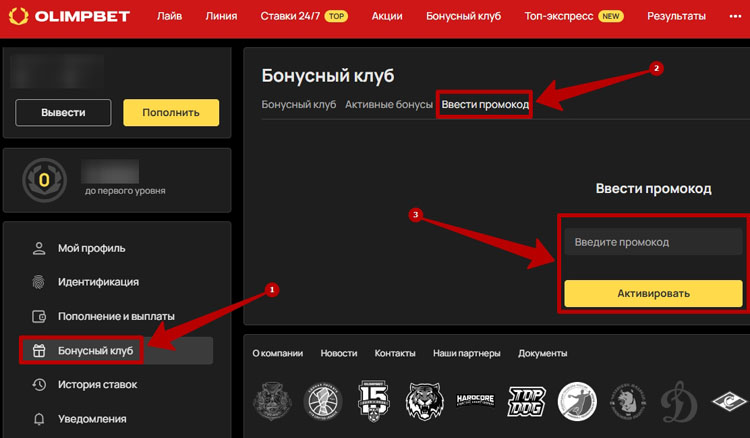The image size is (750, 438).
Task: Click the Spartak diamond partner logo
Action: pos(729,401)
